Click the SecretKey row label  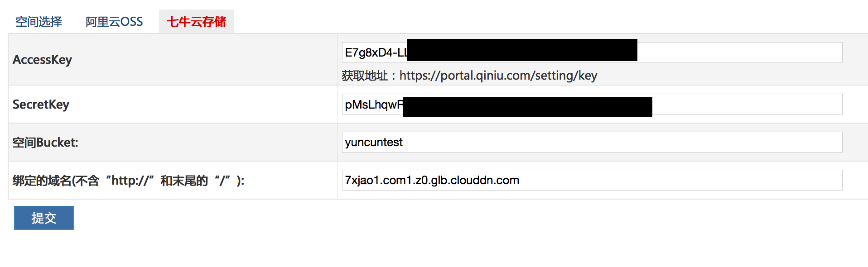coord(41,104)
